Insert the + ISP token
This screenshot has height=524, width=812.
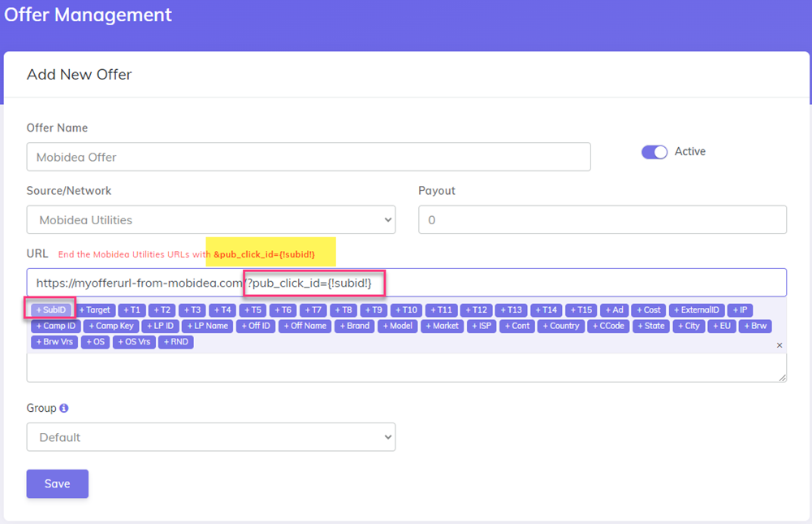pyautogui.click(x=482, y=326)
